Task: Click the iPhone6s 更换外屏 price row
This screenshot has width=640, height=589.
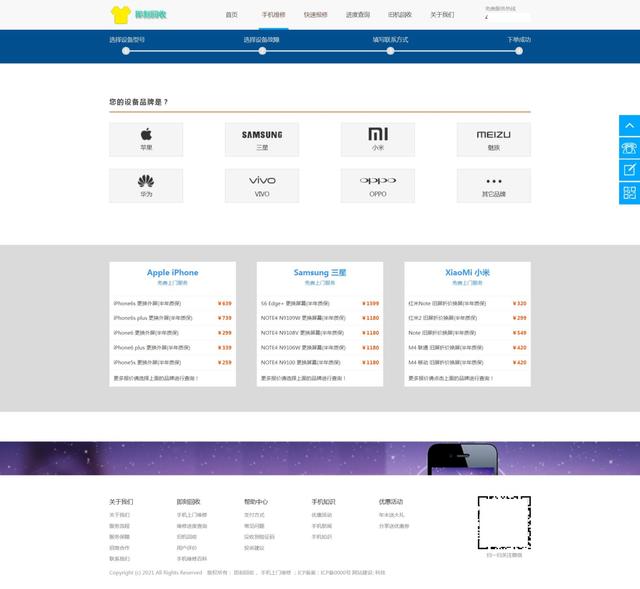Action: [x=172, y=303]
